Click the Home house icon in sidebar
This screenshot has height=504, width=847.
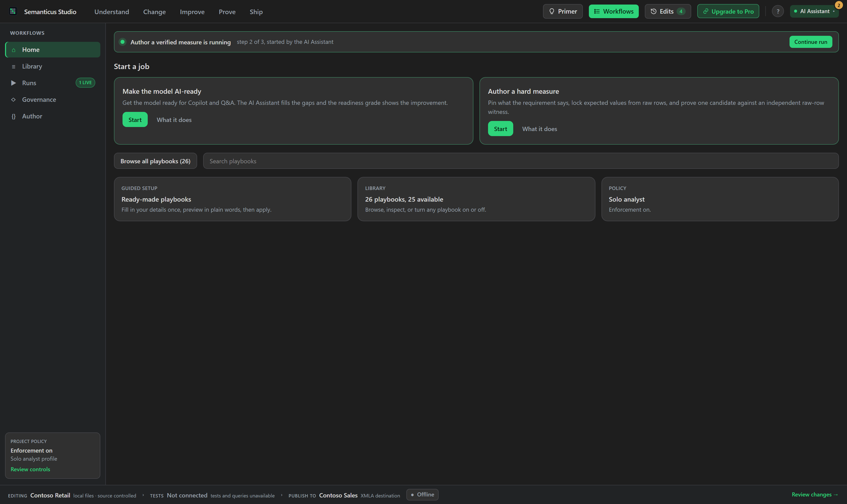click(x=14, y=50)
